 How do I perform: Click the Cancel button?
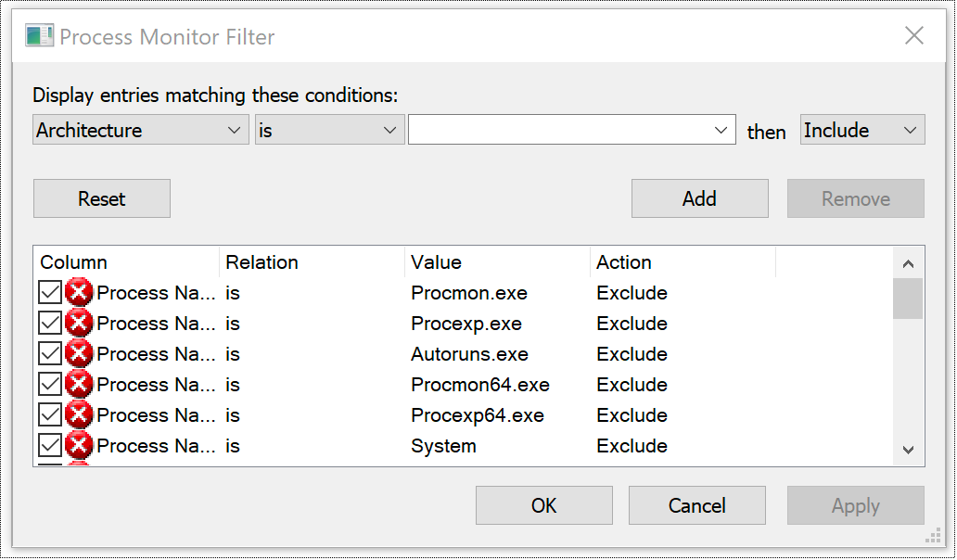tap(697, 505)
